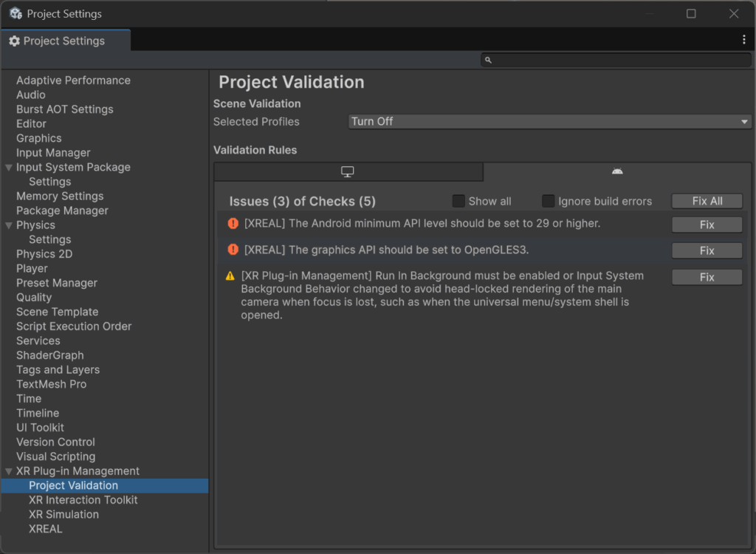Image resolution: width=756 pixels, height=554 pixels.
Task: Open the Selected Profiles dropdown
Action: click(x=549, y=122)
